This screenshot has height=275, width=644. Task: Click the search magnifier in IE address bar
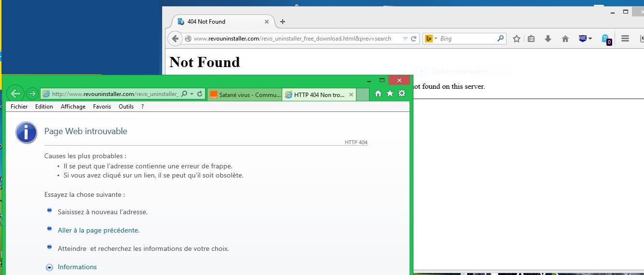184,94
